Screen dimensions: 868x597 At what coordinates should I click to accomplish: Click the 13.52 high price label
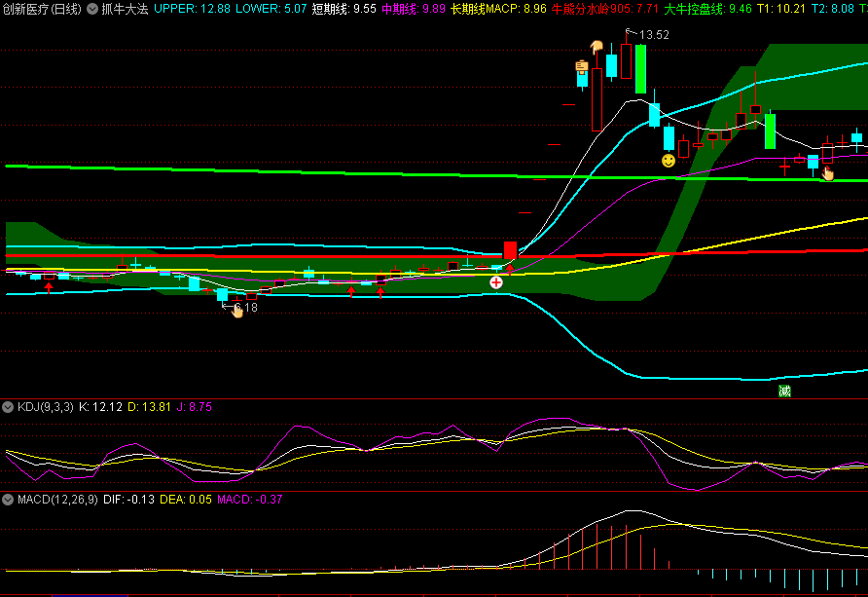pyautogui.click(x=654, y=35)
